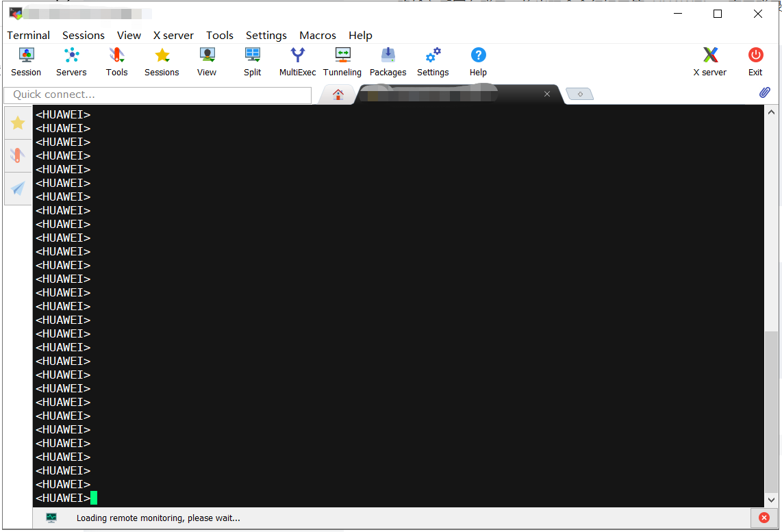Click the 'Loading remote monitoring, please wait...' text
Image resolution: width=782 pixels, height=532 pixels.
[x=158, y=518]
